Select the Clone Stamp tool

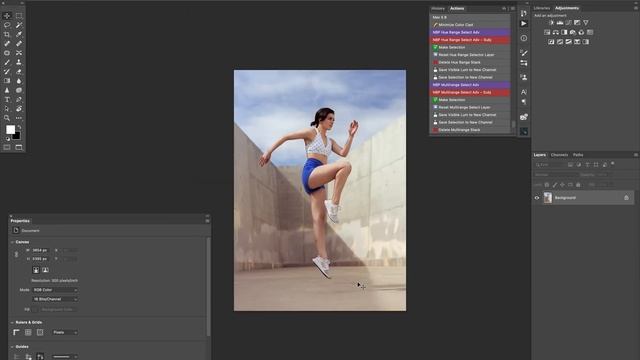click(x=19, y=62)
